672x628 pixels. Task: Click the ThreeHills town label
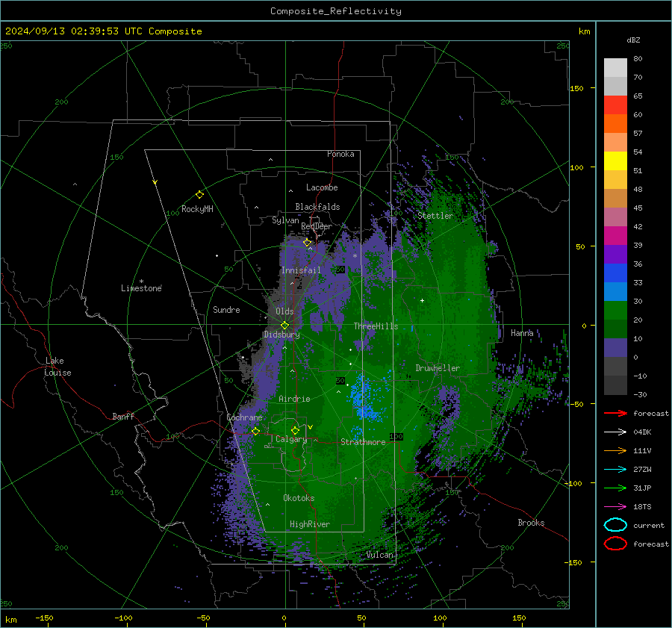376,326
